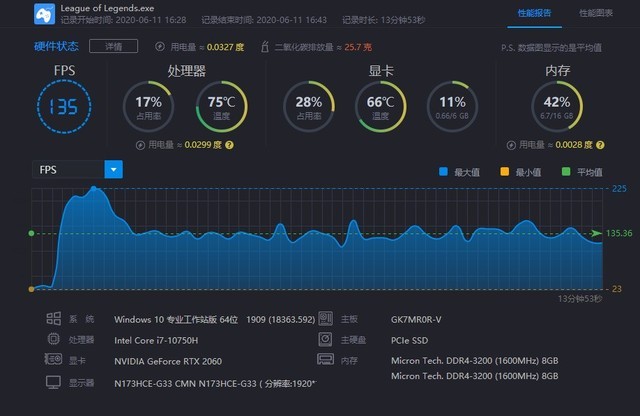Click the monitor icon beside N173HCE-G33
The height and width of the screenshot is (416, 640).
pos(53,383)
